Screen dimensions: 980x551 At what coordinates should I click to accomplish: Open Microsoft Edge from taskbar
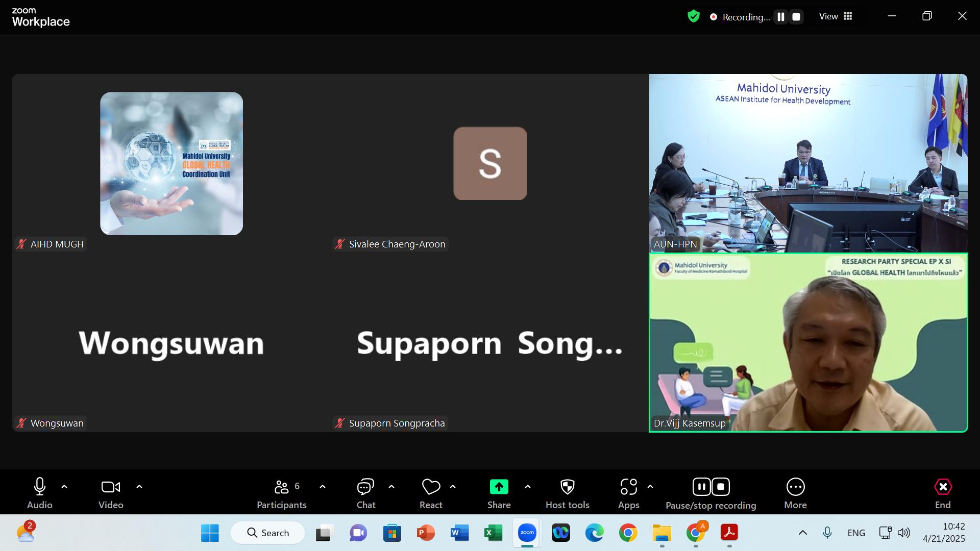pyautogui.click(x=594, y=533)
